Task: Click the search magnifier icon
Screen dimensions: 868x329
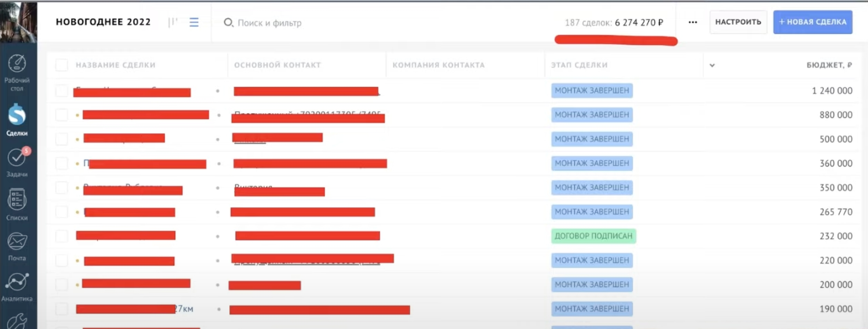Action: click(228, 23)
